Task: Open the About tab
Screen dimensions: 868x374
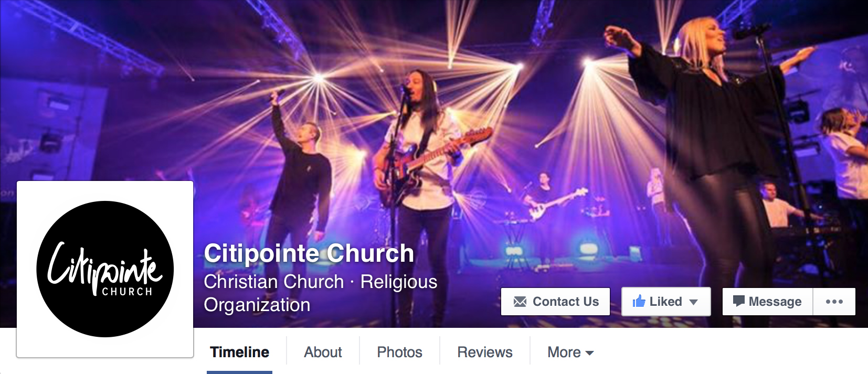Action: [x=323, y=352]
